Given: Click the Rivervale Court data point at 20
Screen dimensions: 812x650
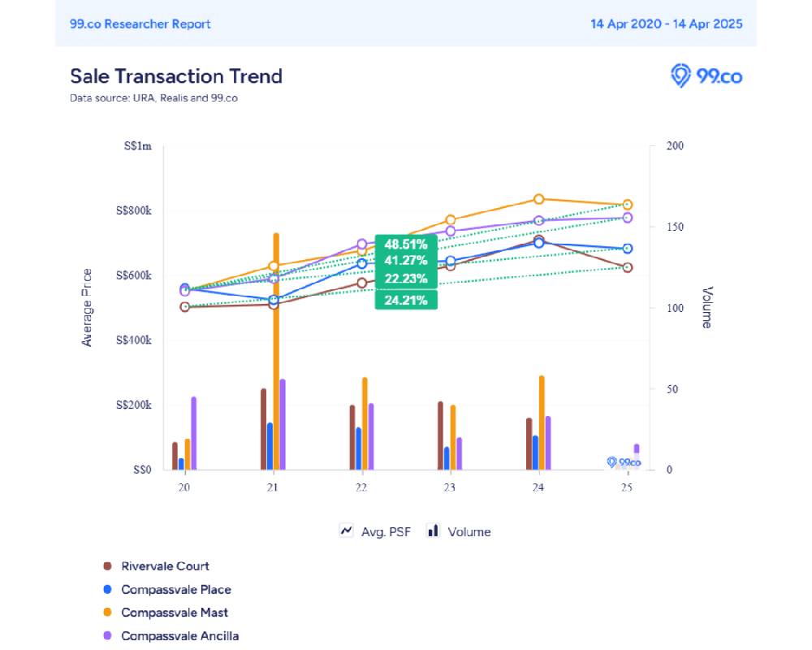Looking at the screenshot, I should [184, 307].
